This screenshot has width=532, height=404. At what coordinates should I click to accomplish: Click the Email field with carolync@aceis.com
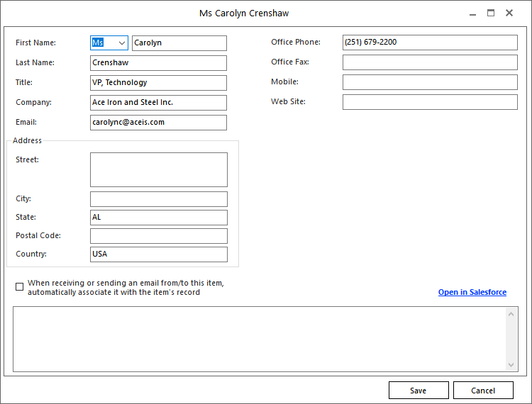[158, 123]
